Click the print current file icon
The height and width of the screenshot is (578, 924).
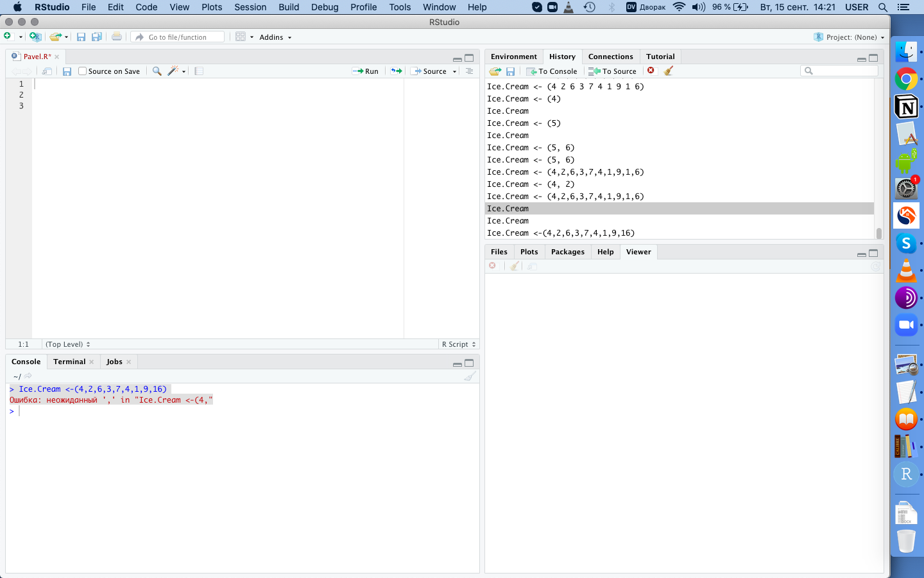(x=117, y=37)
